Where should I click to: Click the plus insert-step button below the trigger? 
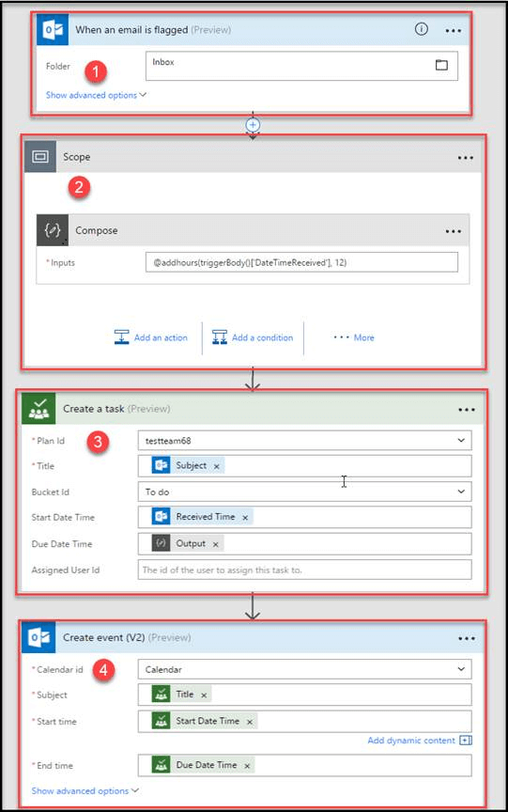coord(253,125)
